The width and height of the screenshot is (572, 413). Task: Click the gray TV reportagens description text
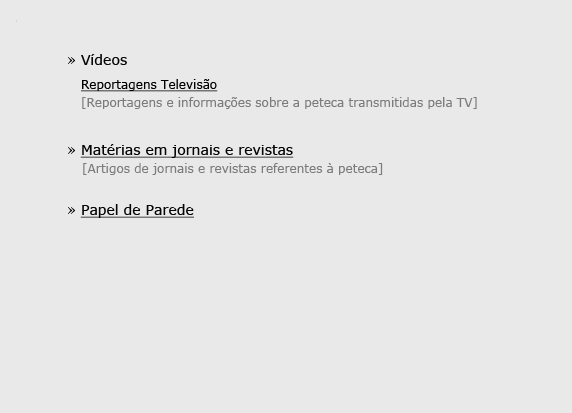279,103
